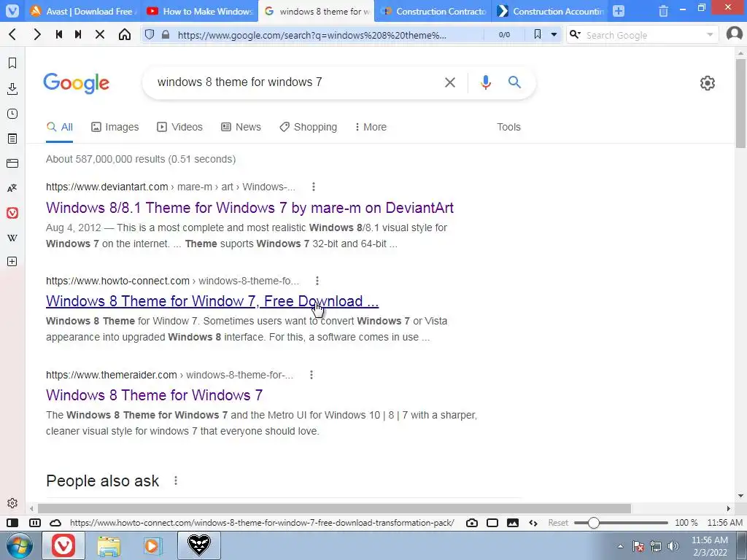This screenshot has height=560, width=747.
Task: Select Videos search tab
Action: [179, 127]
